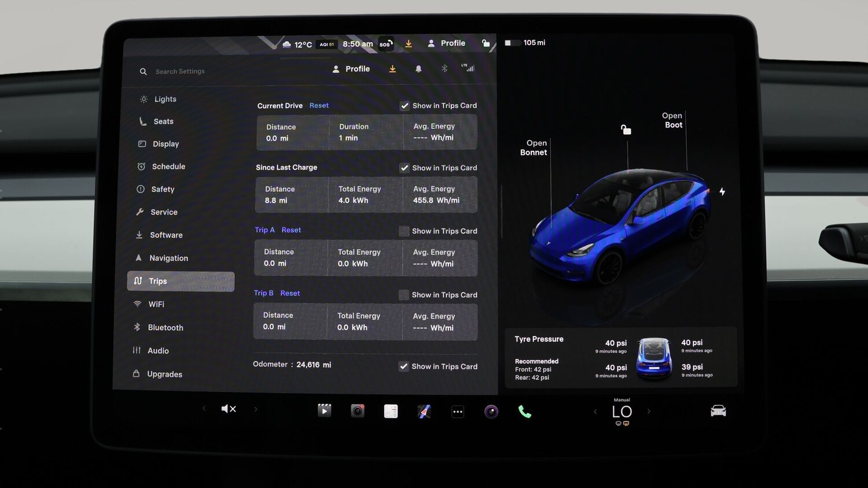The height and width of the screenshot is (488, 868).
Task: Open the Bluetooth settings panel
Action: [164, 327]
